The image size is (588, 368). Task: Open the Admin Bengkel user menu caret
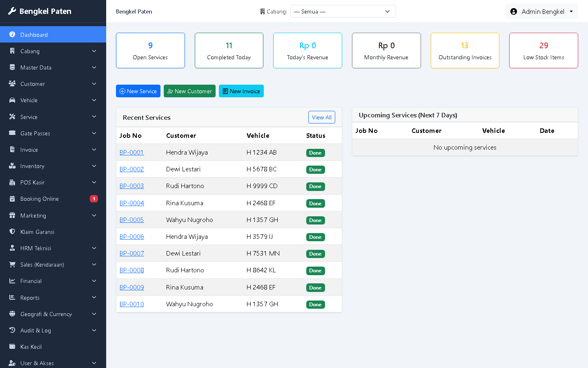571,11
